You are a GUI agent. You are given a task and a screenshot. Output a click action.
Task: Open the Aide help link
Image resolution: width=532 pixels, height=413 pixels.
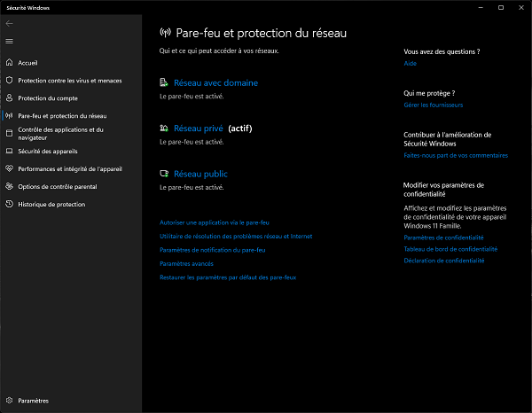[x=410, y=64]
